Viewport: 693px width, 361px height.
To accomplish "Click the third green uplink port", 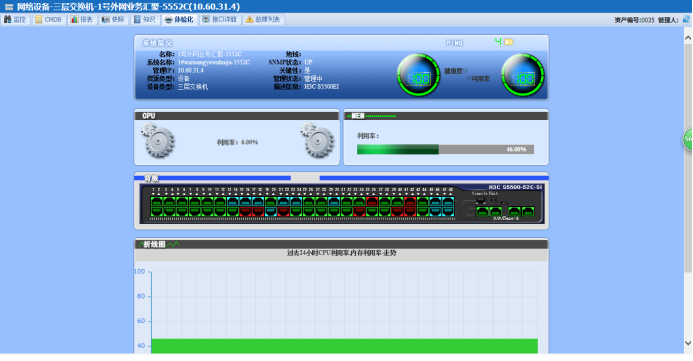I will coord(514,211).
